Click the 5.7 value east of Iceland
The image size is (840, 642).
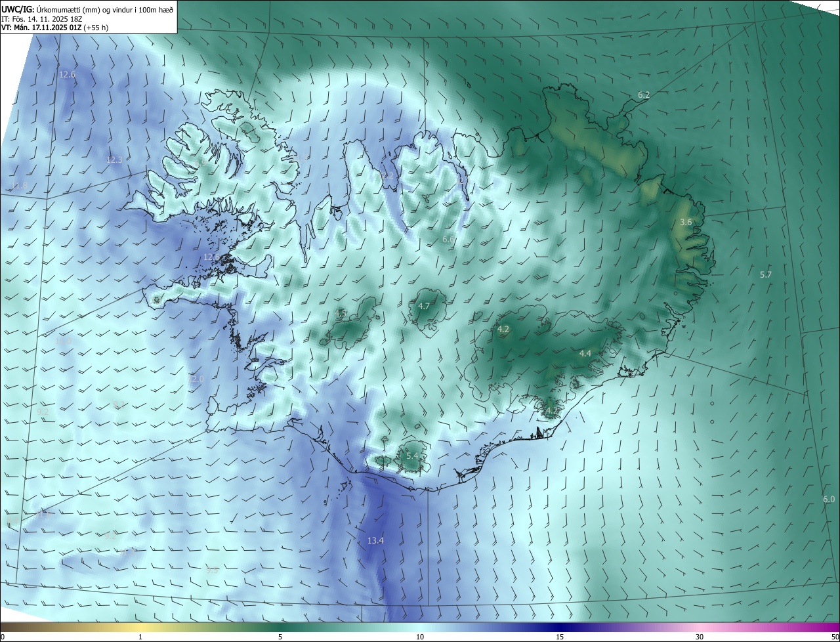(766, 275)
